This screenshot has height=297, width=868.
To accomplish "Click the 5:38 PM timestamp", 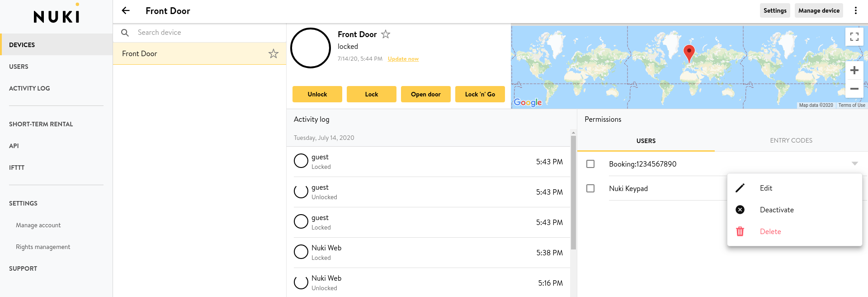I will [550, 253].
